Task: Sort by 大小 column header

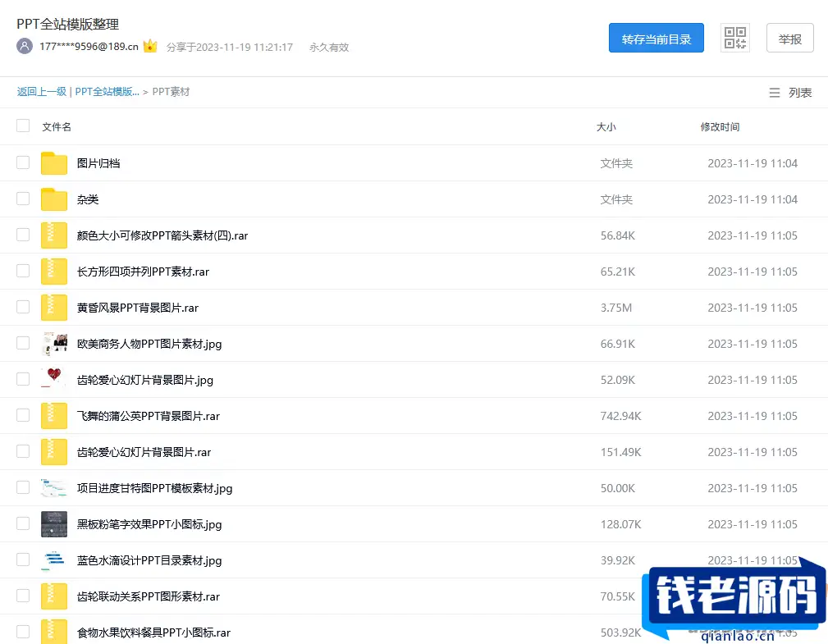Action: click(x=606, y=126)
